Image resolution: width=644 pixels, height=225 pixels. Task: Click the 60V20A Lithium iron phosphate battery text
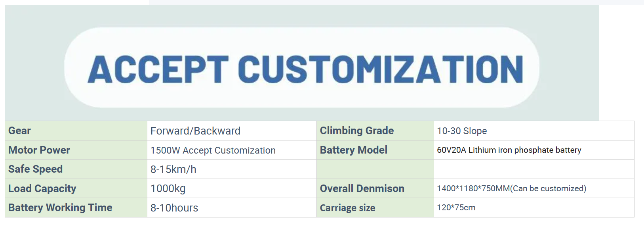(509, 150)
